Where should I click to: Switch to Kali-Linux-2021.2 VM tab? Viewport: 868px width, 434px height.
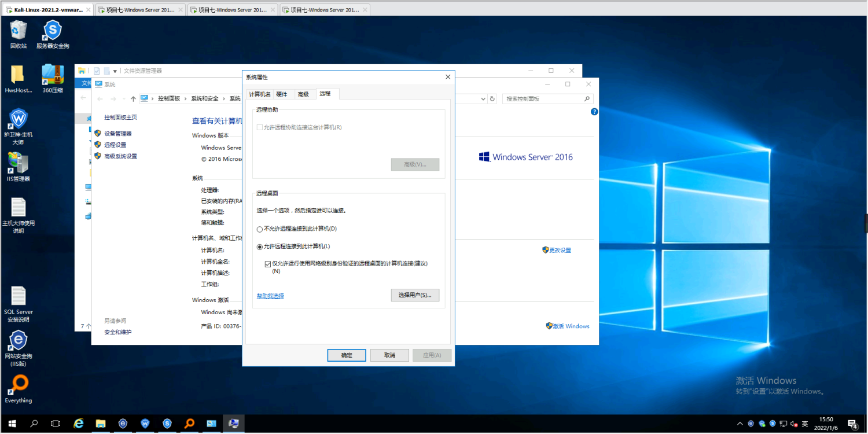(x=47, y=10)
